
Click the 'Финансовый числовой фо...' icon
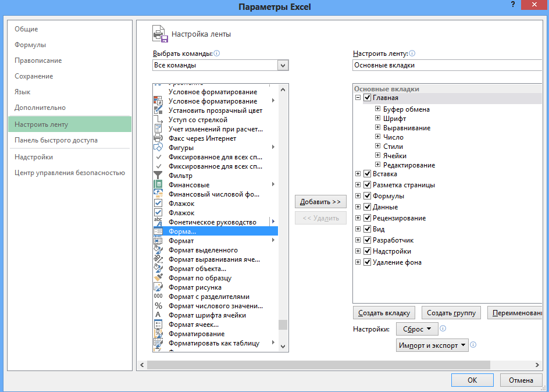[158, 194]
